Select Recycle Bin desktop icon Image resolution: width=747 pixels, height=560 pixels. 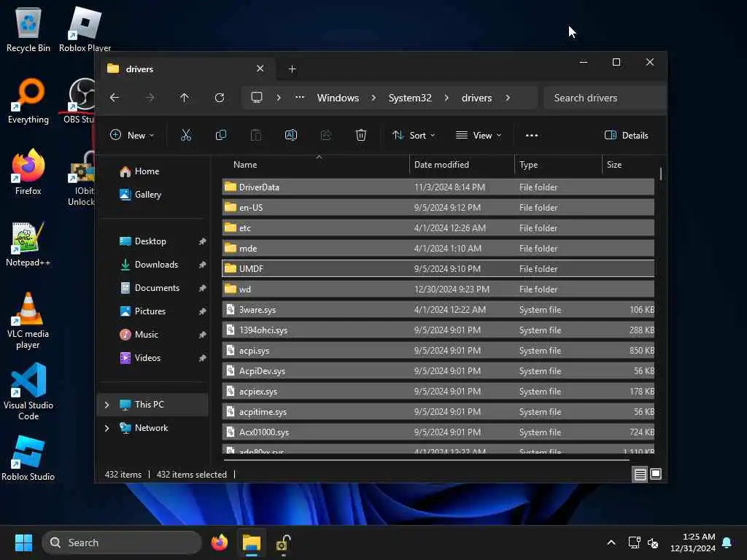tap(28, 29)
